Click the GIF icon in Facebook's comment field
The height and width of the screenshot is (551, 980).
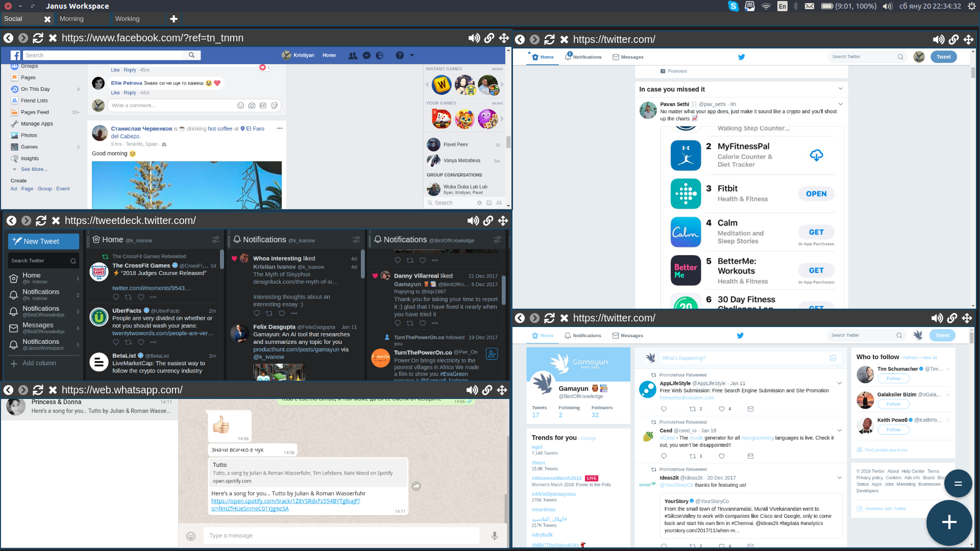click(263, 106)
